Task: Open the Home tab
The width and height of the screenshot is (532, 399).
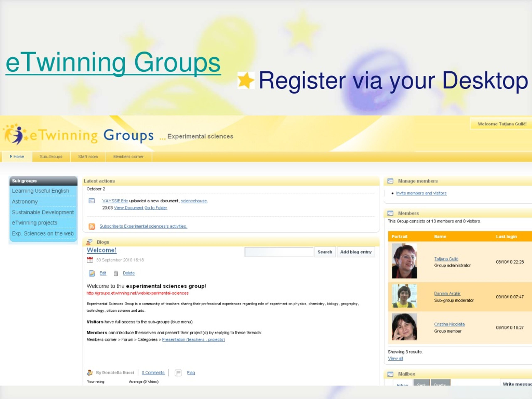Action: pyautogui.click(x=17, y=156)
